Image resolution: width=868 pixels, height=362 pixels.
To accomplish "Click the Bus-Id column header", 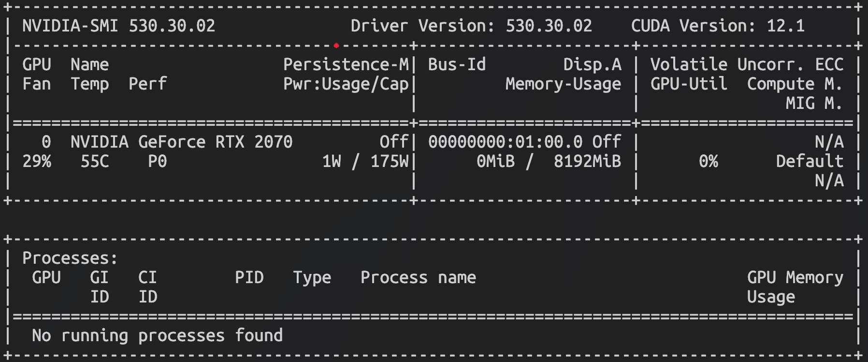I will [x=457, y=64].
